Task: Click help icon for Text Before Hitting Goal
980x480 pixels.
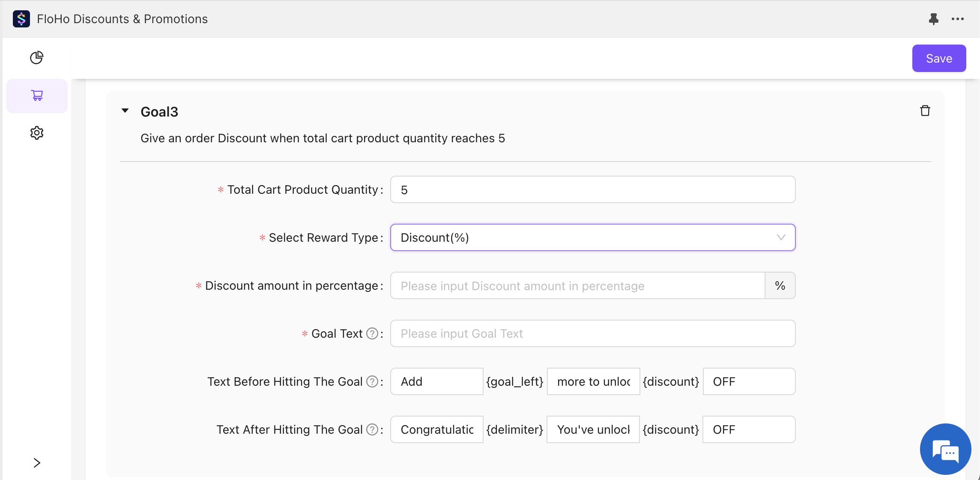Action: pos(372,381)
